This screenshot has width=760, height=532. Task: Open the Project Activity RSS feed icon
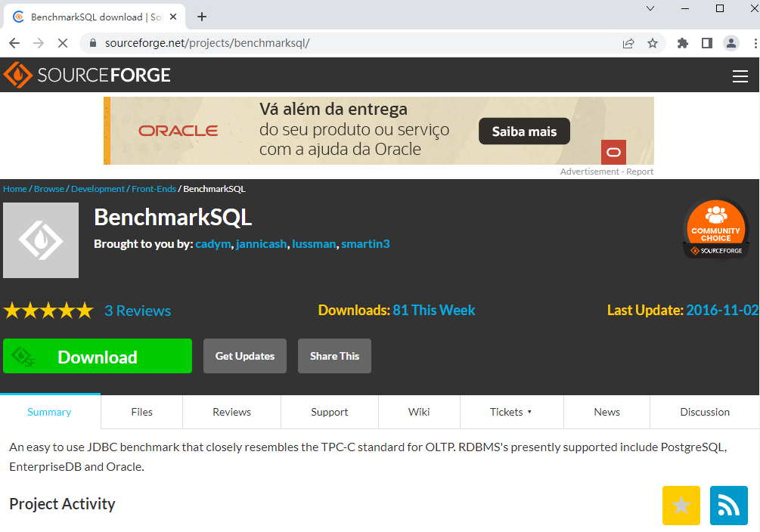(728, 505)
